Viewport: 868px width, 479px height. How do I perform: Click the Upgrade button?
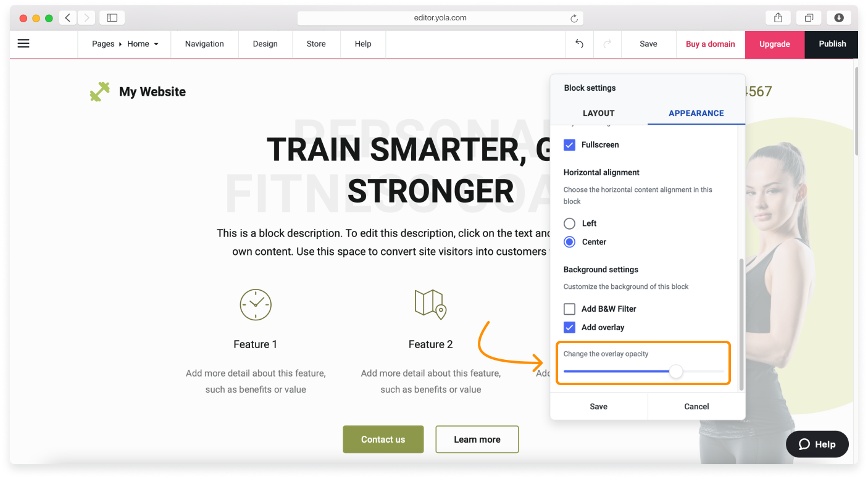coord(775,44)
